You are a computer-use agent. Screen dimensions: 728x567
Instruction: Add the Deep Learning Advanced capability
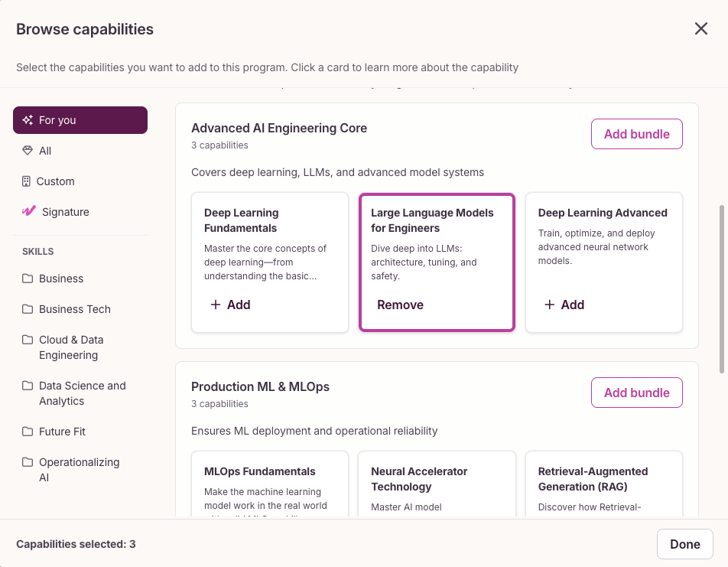pyautogui.click(x=564, y=305)
